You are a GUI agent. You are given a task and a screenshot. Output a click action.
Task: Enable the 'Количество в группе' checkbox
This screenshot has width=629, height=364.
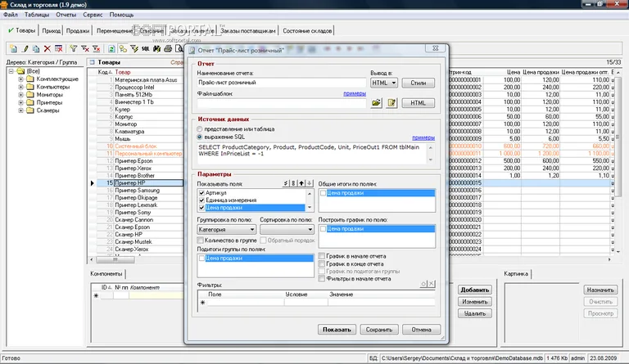[201, 240]
